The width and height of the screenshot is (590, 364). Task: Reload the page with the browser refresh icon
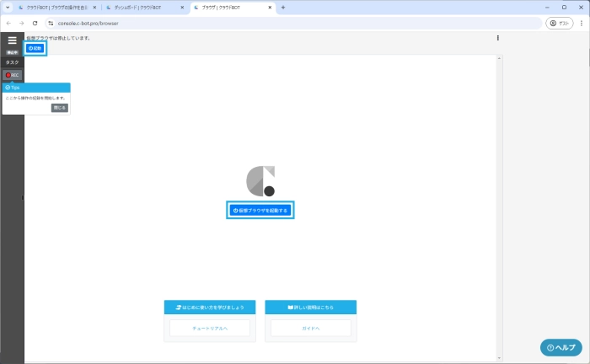pos(35,23)
